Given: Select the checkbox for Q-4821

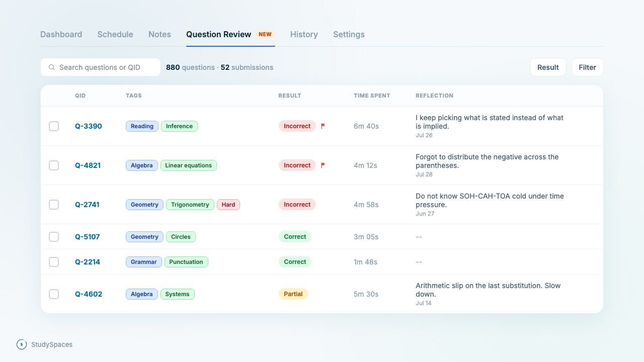Looking at the screenshot, I should [x=54, y=165].
